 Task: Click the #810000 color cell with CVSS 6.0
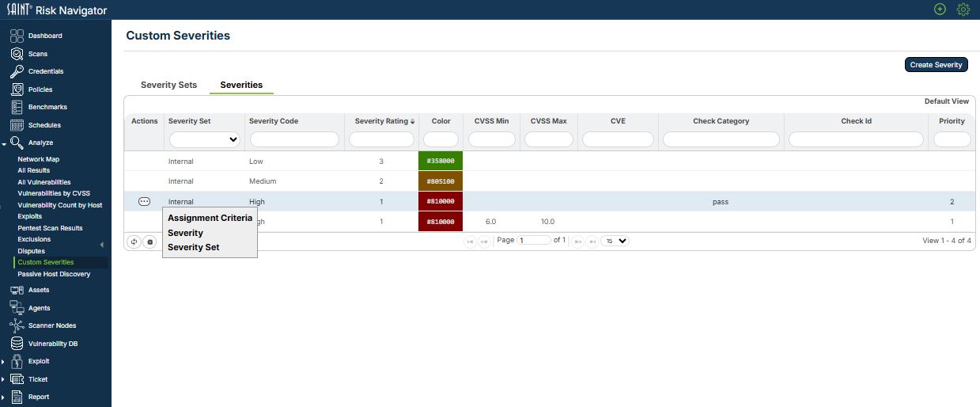(441, 222)
